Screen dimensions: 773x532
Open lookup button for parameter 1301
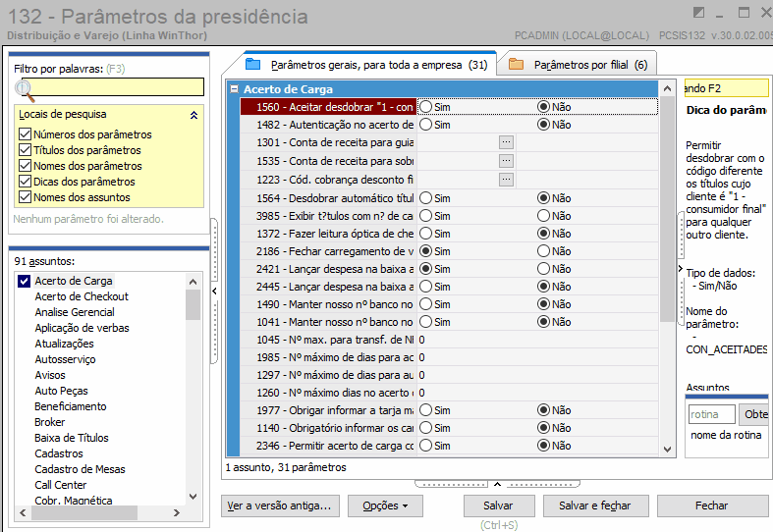[x=506, y=142]
